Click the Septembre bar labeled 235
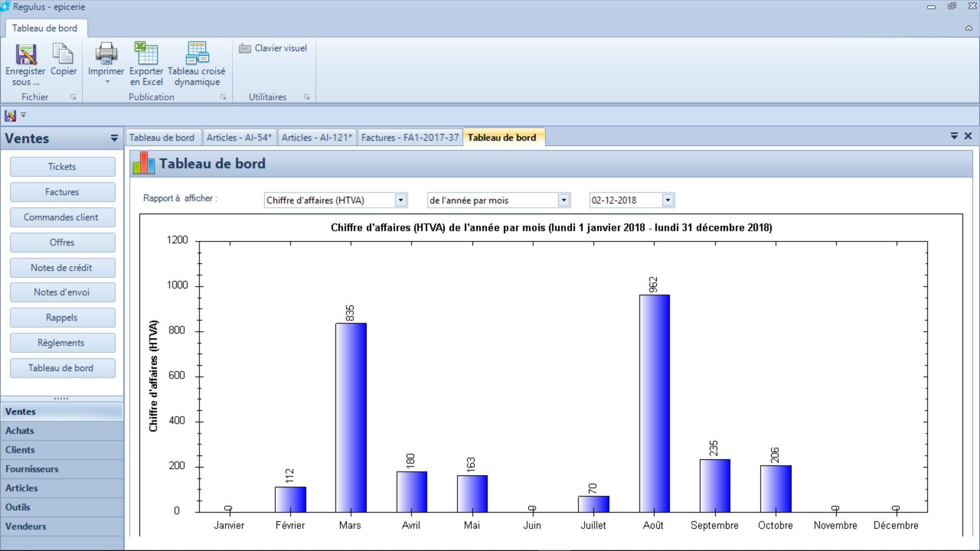980x551 pixels. (715, 486)
